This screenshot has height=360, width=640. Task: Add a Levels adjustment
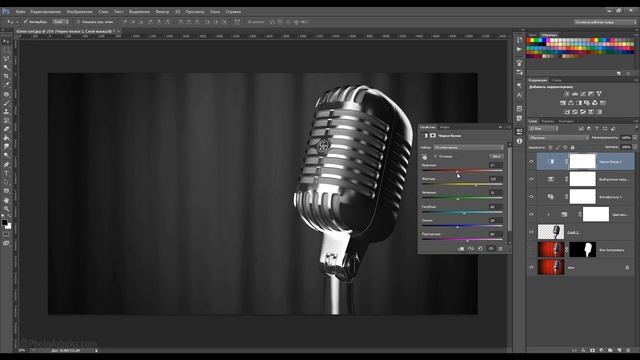click(575, 94)
